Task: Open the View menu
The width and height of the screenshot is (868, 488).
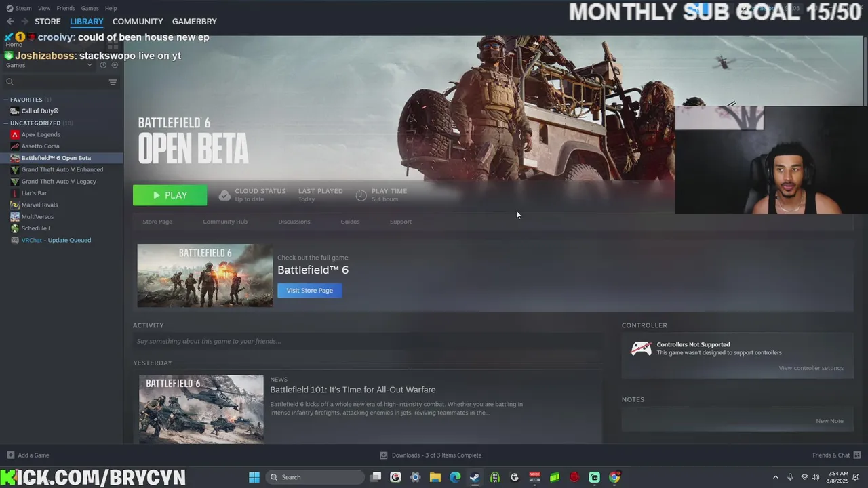Action: 44,8
